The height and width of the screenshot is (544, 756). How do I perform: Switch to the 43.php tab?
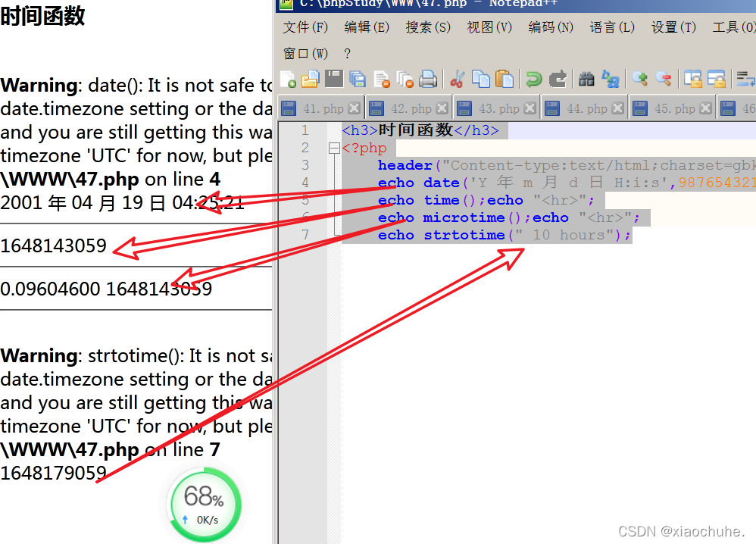496,108
